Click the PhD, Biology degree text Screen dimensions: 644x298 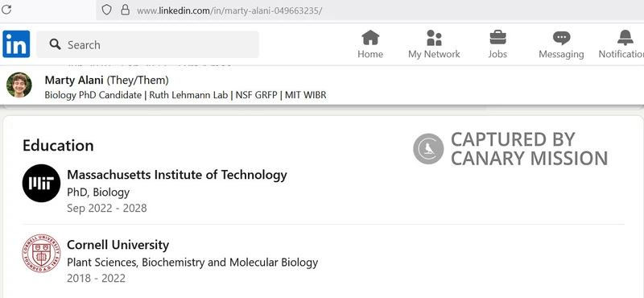[98, 192]
